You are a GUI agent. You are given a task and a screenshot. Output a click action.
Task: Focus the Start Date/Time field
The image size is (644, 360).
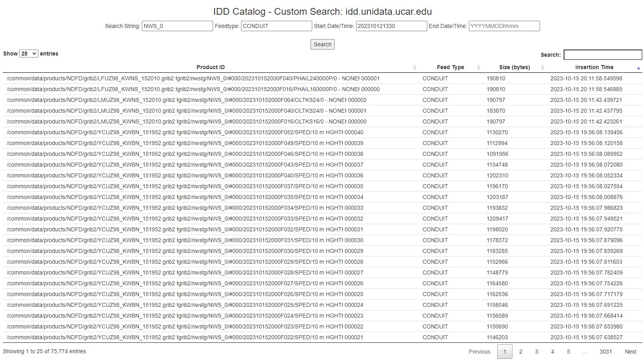coord(391,26)
